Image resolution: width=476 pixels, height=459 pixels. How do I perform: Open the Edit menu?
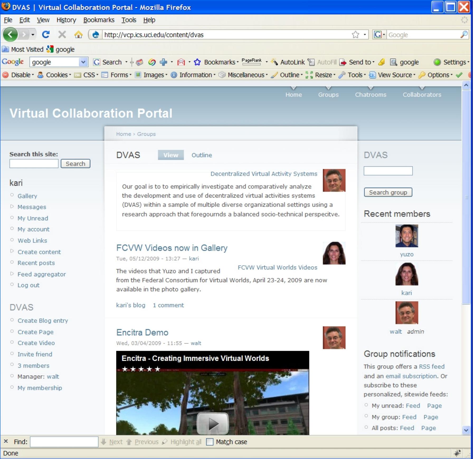click(x=25, y=20)
